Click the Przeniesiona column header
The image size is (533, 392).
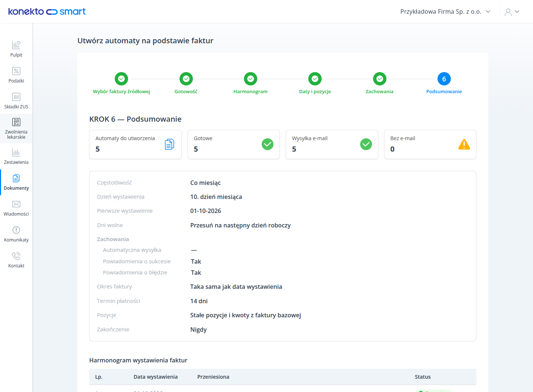point(213,377)
